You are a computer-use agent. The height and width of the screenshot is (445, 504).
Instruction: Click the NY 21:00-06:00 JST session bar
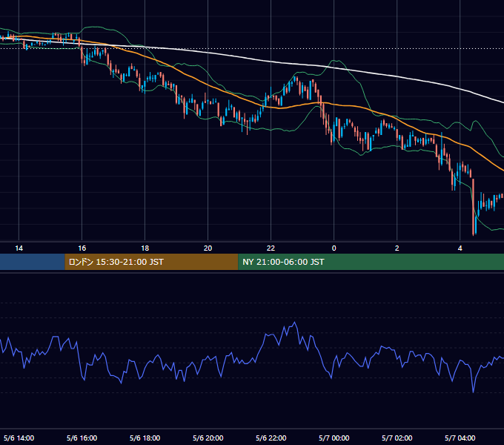pyautogui.click(x=371, y=262)
